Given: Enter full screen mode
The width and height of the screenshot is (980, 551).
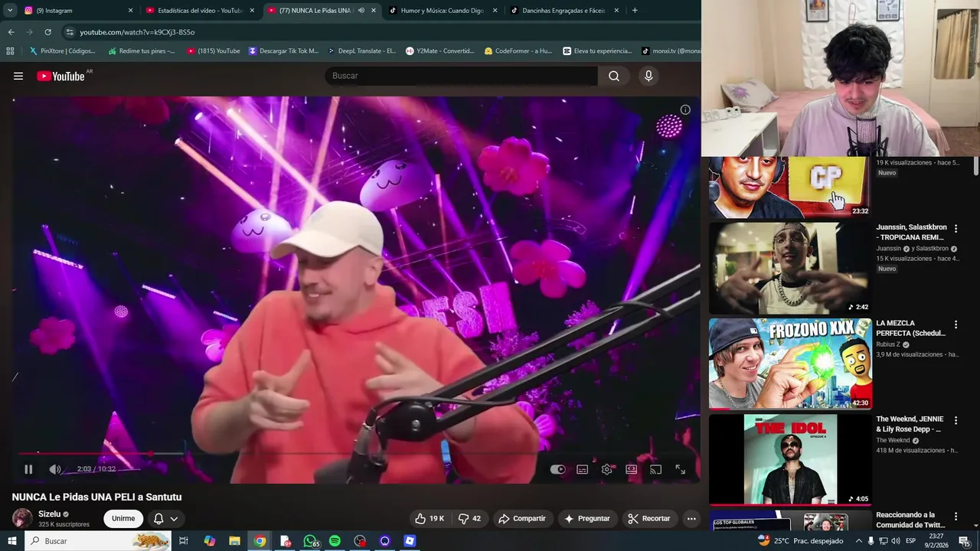Looking at the screenshot, I should coord(680,469).
